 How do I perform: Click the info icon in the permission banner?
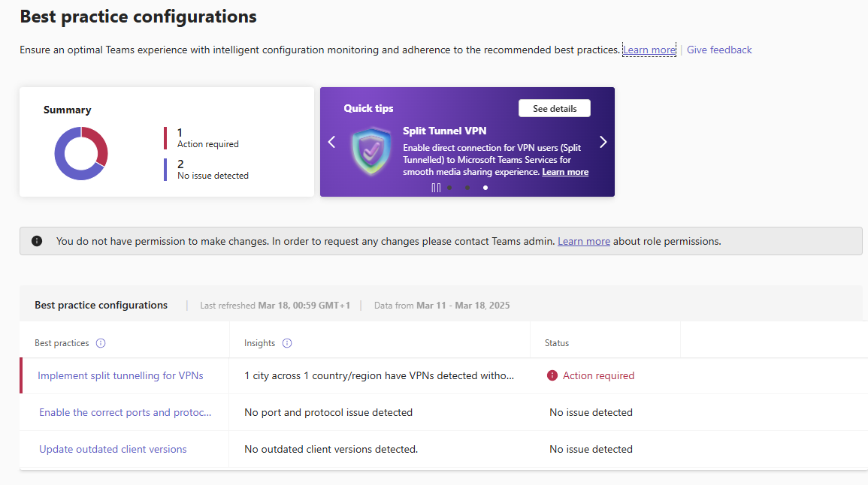pos(37,241)
